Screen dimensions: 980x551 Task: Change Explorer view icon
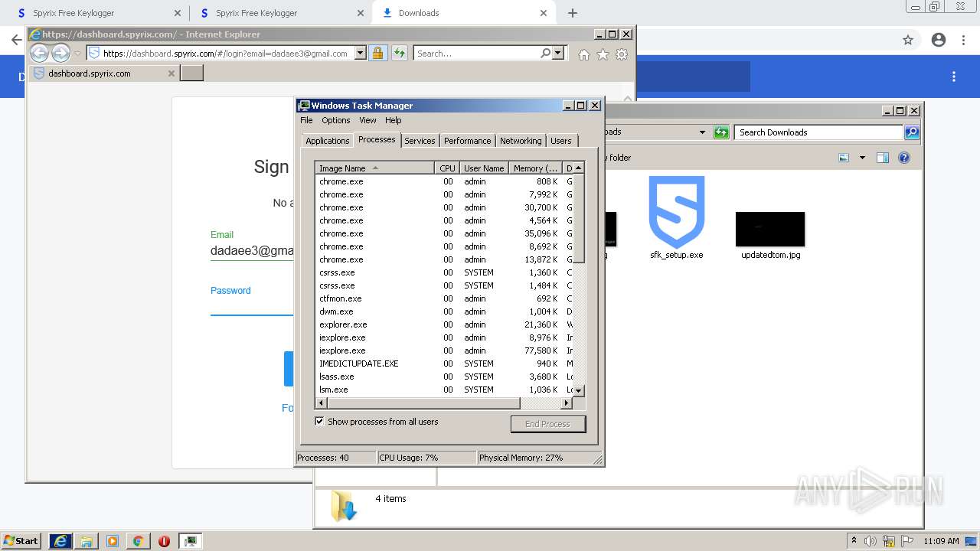[x=844, y=158]
